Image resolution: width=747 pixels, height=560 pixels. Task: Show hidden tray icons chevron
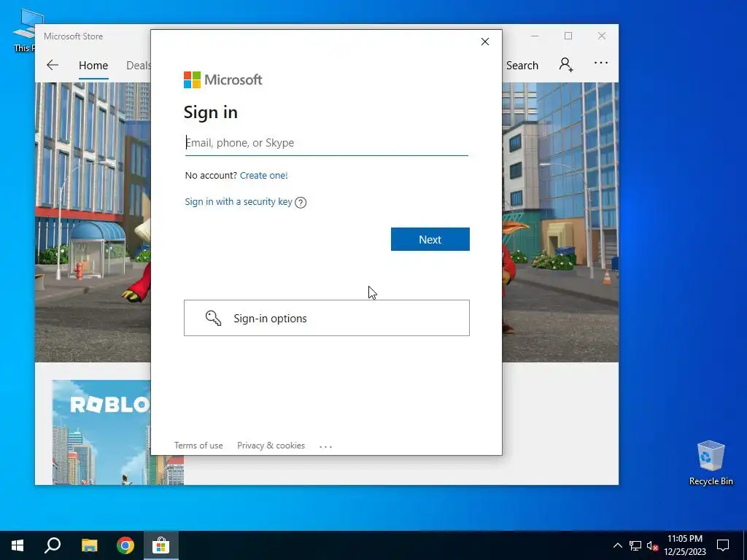click(x=617, y=545)
